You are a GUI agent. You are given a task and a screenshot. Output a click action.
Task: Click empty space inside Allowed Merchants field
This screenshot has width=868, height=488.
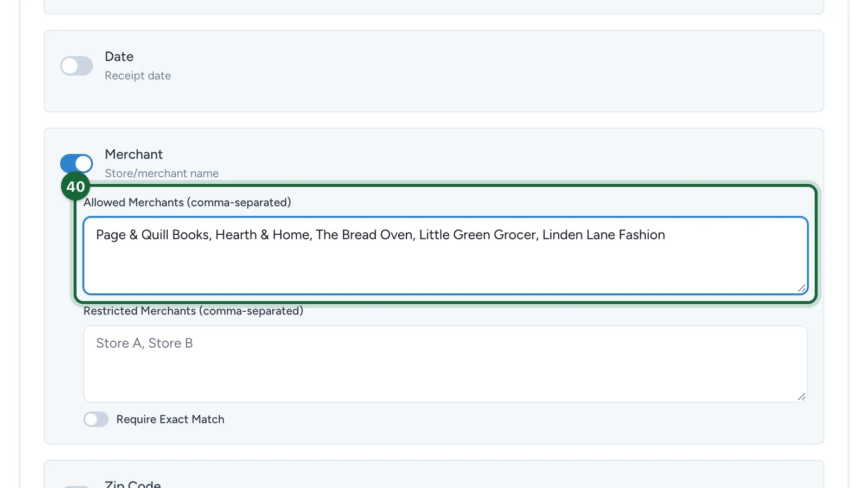[445, 268]
